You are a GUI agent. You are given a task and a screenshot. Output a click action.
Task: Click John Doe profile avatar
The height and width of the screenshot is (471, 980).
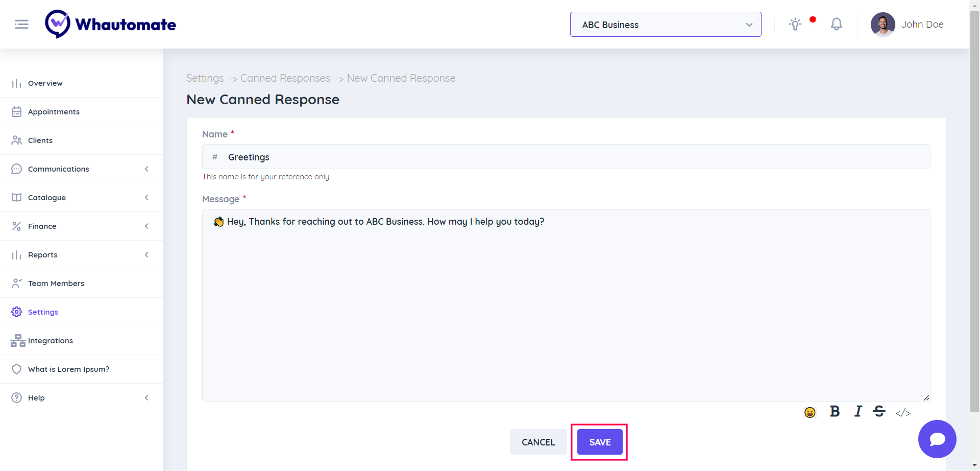[x=883, y=25]
